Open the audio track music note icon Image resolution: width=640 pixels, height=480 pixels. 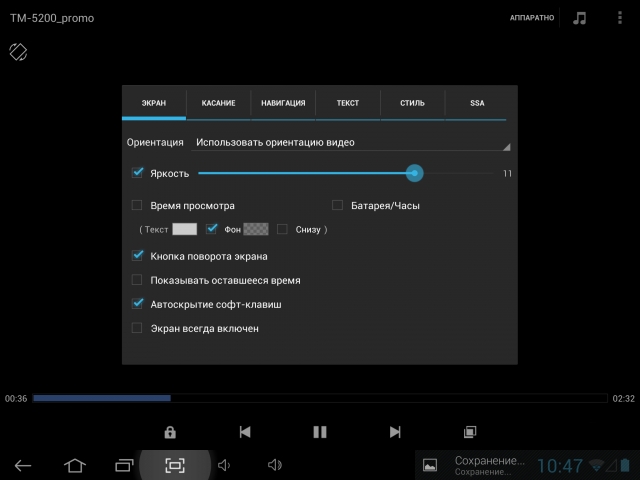point(579,18)
